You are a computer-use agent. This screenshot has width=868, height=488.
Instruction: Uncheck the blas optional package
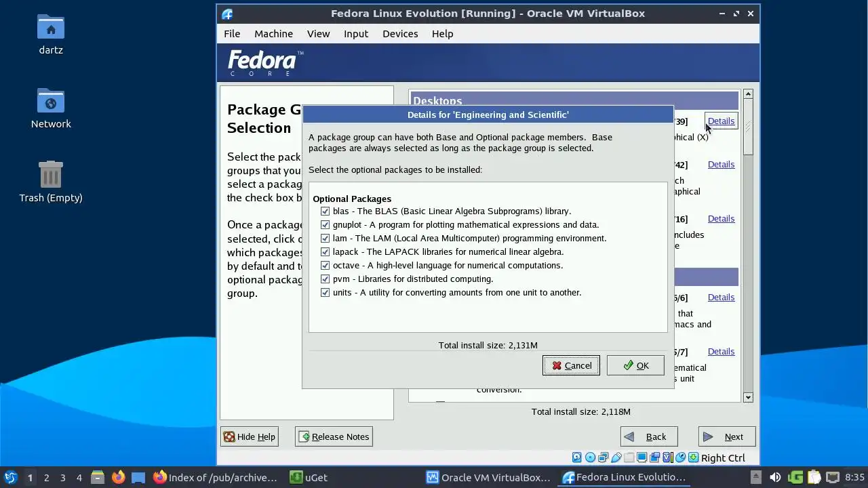325,211
